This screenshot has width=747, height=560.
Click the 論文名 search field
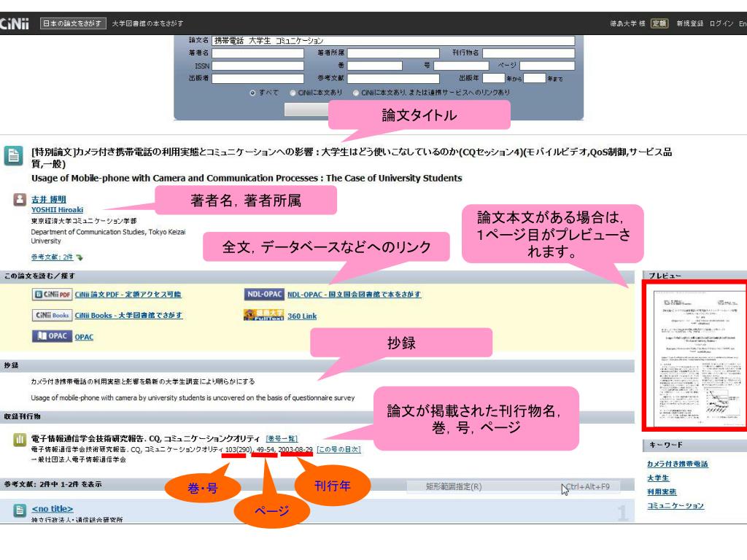click(x=393, y=41)
